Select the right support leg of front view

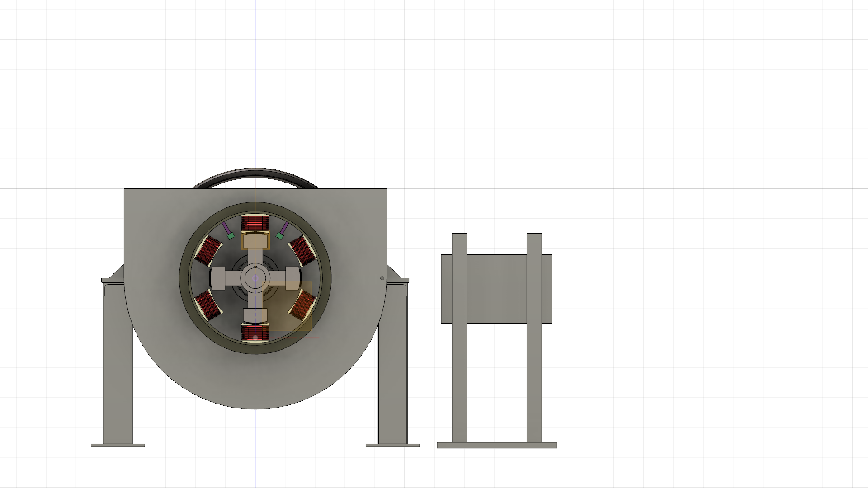[392, 364]
